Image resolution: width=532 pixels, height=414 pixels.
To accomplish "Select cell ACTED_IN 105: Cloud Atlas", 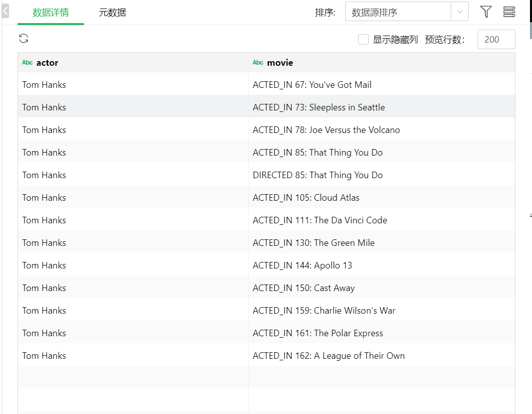I will pos(382,198).
